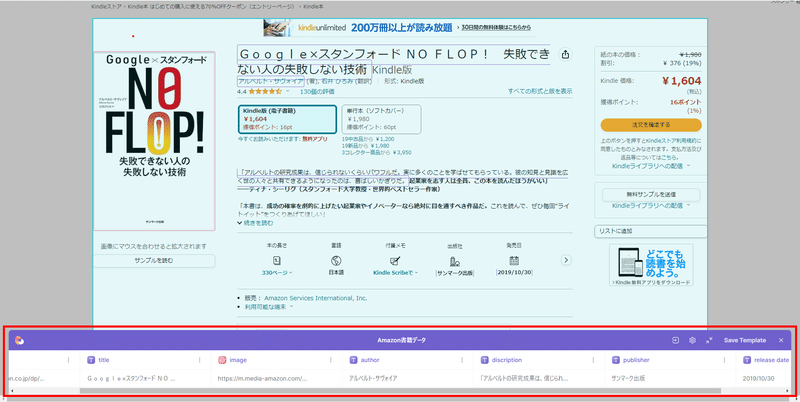Click the Kindle無料アプリ download banner
Screen dimensions: 800x402
click(x=651, y=265)
